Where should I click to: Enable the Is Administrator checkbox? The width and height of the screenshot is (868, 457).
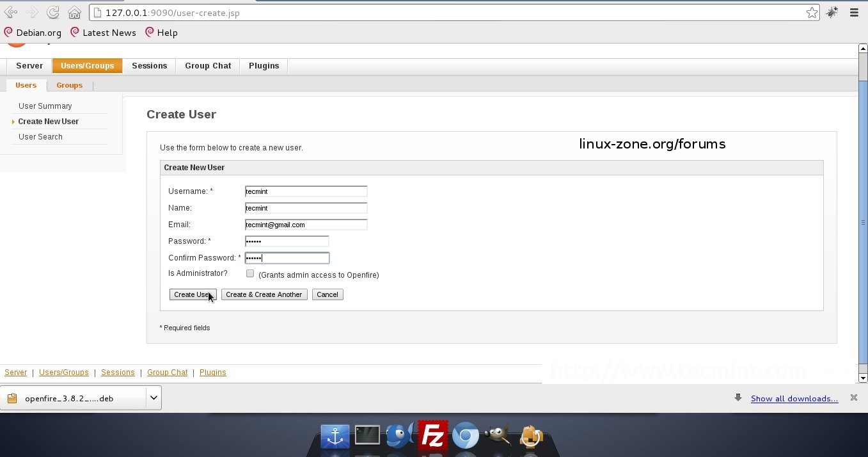pyautogui.click(x=250, y=273)
